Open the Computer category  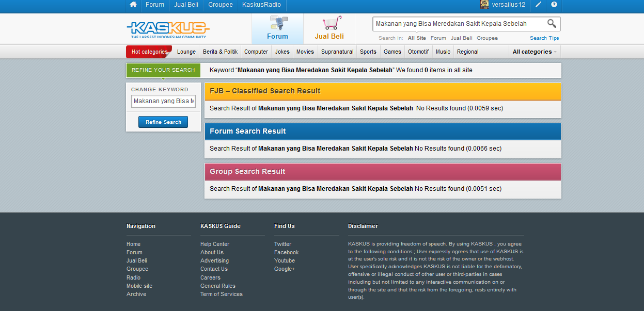point(256,52)
